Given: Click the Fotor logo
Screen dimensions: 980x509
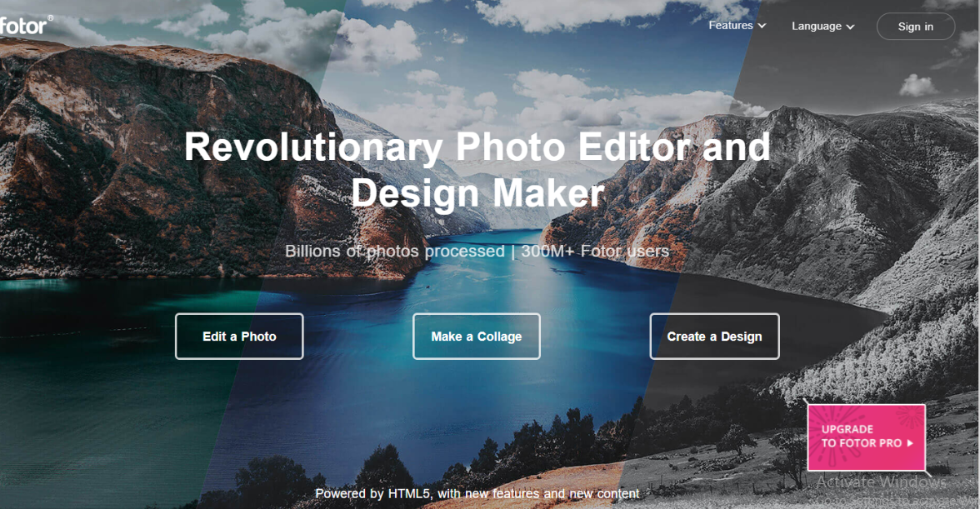Looking at the screenshot, I should pyautogui.click(x=23, y=26).
